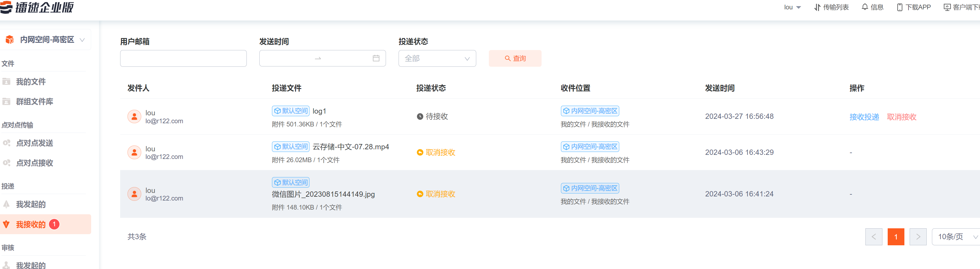This screenshot has width=980, height=269.
Task: Click 接收投递 link for log1
Action: click(864, 117)
